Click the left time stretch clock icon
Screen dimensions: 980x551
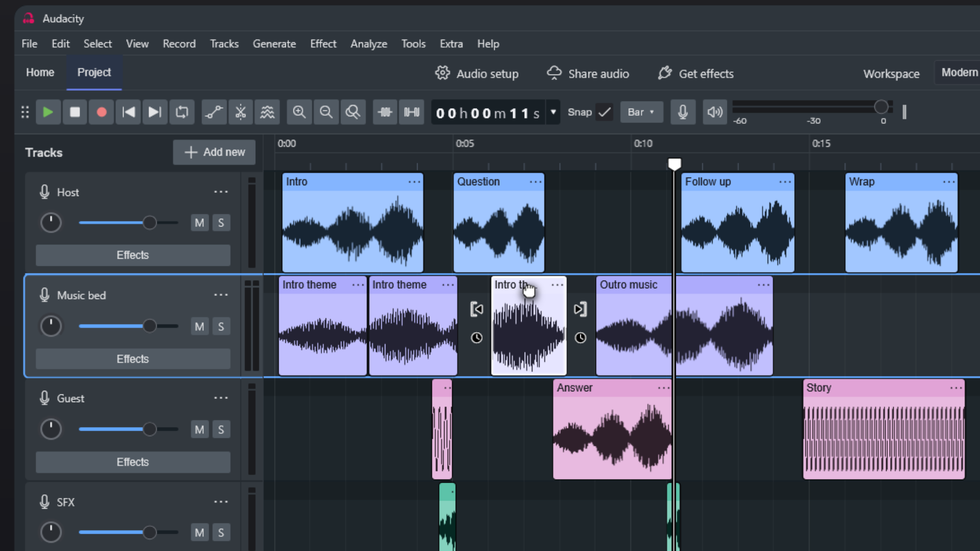click(x=477, y=338)
